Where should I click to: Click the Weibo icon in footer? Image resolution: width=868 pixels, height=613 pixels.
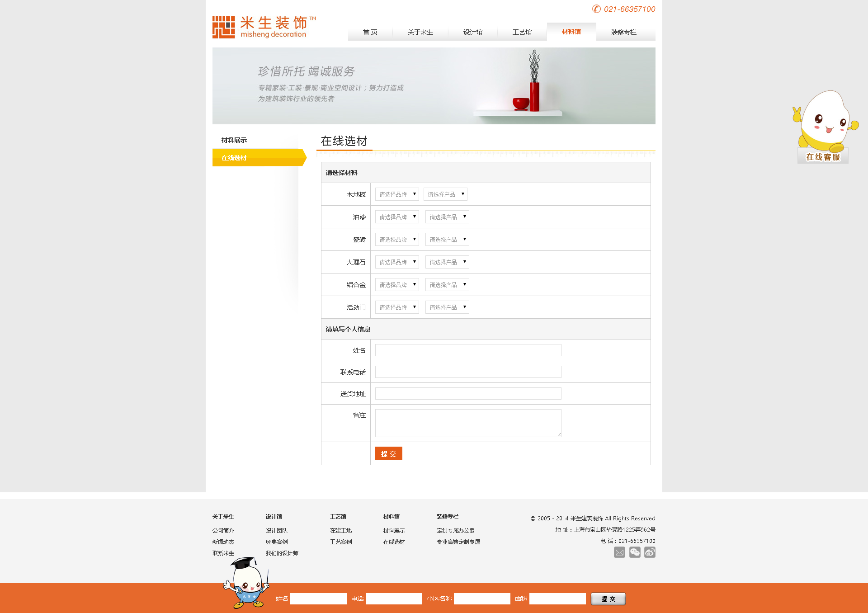click(650, 552)
